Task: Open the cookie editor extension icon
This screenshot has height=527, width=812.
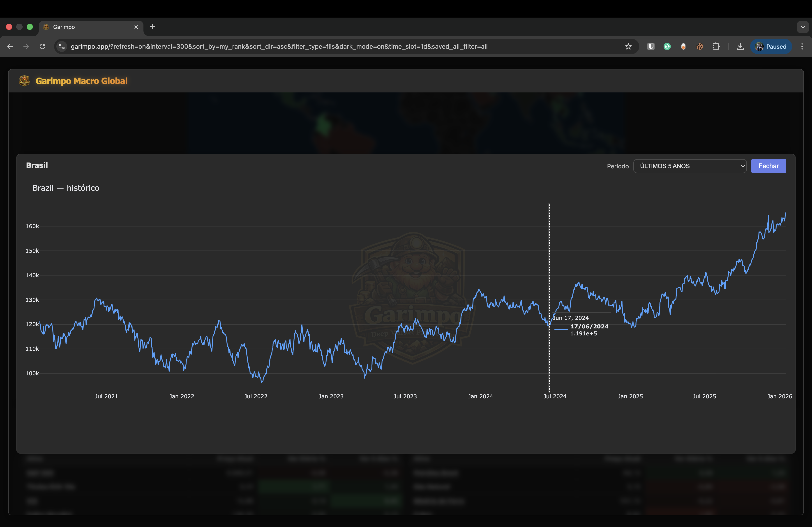Action: pyautogui.click(x=699, y=47)
